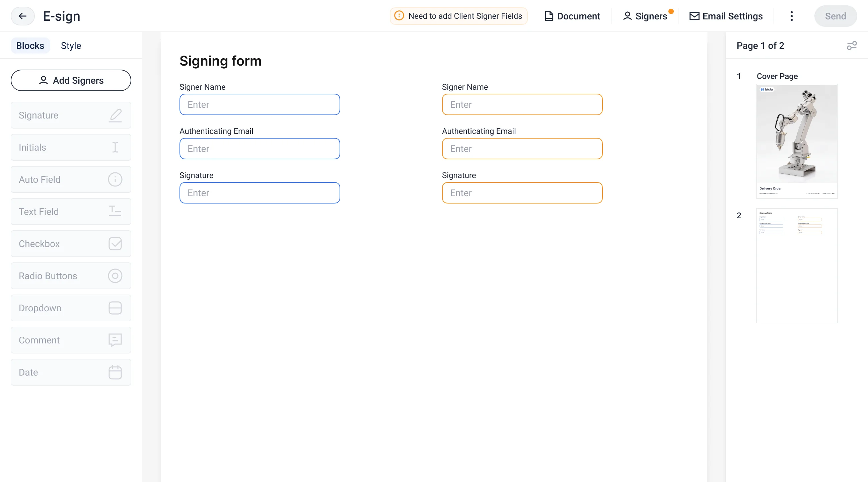Viewport: 868px width, 482px height.
Task: Click the Send button
Action: (x=835, y=16)
